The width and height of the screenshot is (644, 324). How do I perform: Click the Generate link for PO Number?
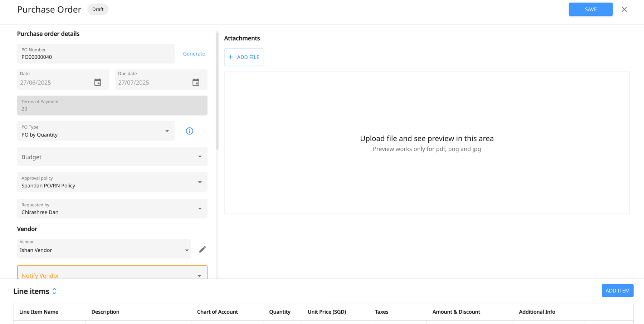coord(194,54)
